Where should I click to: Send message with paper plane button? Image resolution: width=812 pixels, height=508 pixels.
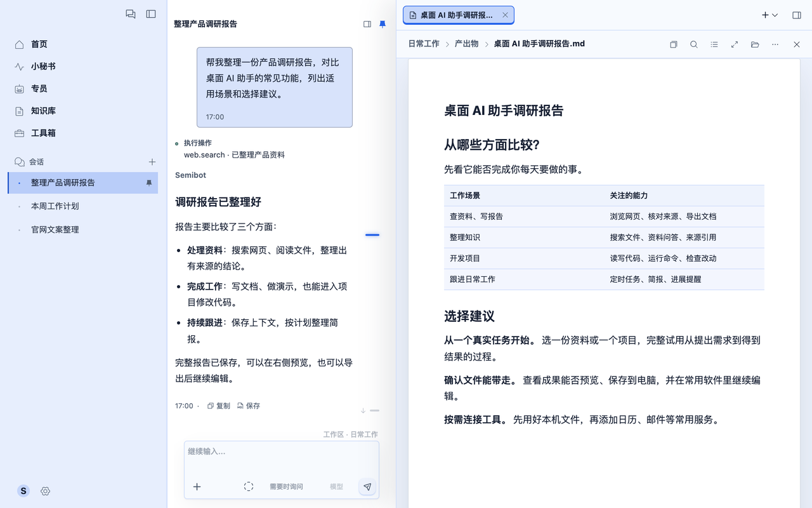point(367,486)
